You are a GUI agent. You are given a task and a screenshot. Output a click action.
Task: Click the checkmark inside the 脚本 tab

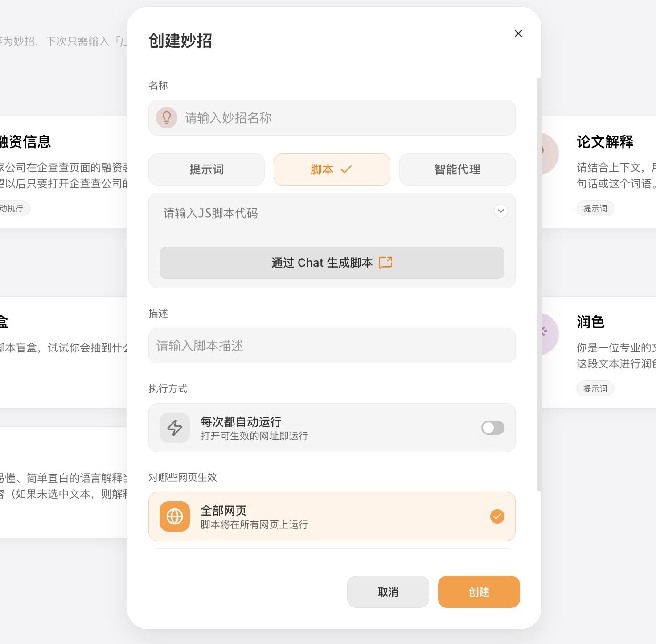pos(346,169)
